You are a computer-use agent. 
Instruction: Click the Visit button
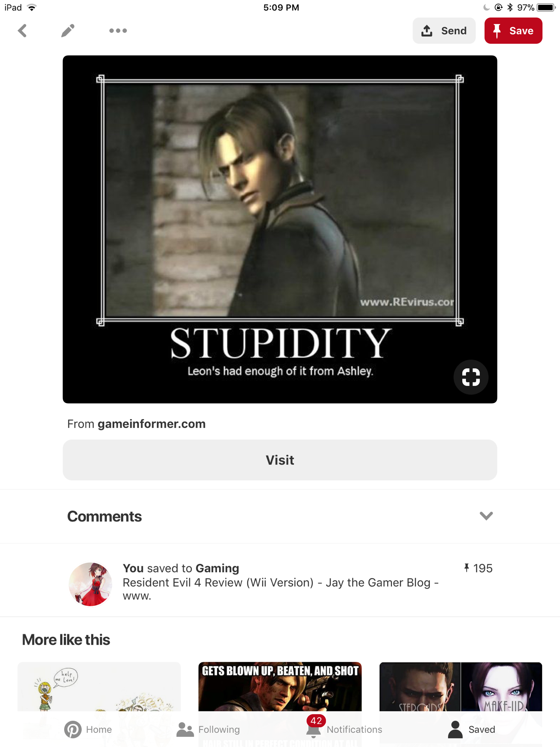(280, 460)
